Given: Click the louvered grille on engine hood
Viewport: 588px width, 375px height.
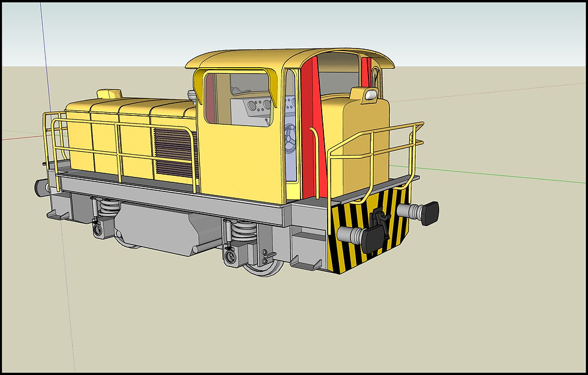Looking at the screenshot, I should pyautogui.click(x=175, y=152).
